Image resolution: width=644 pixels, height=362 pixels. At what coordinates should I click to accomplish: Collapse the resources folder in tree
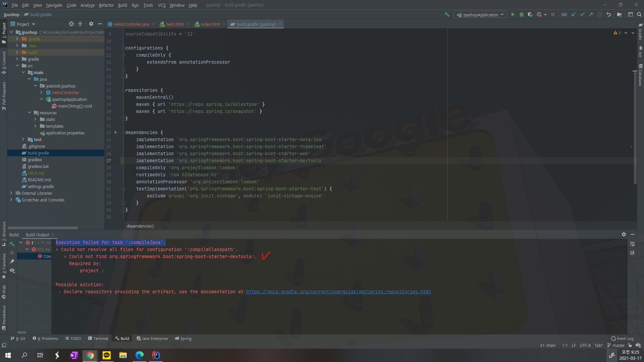(x=30, y=113)
